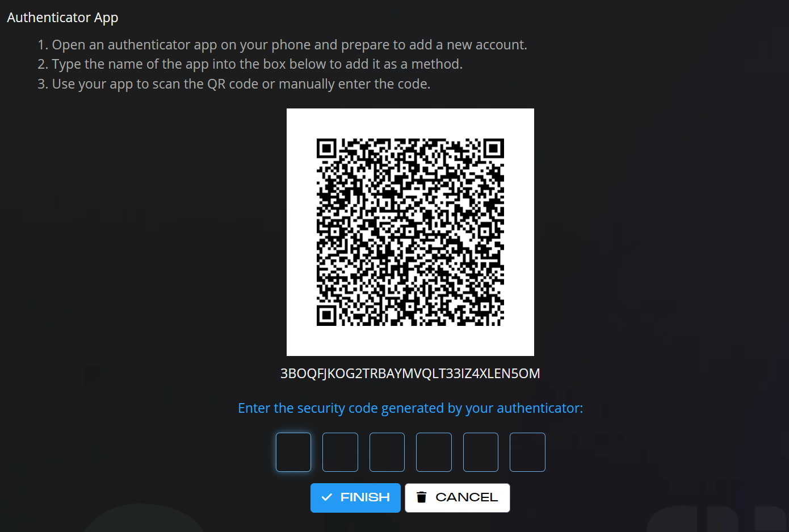This screenshot has width=789, height=532.
Task: Click the sixth security code digit box
Action: tap(527, 452)
